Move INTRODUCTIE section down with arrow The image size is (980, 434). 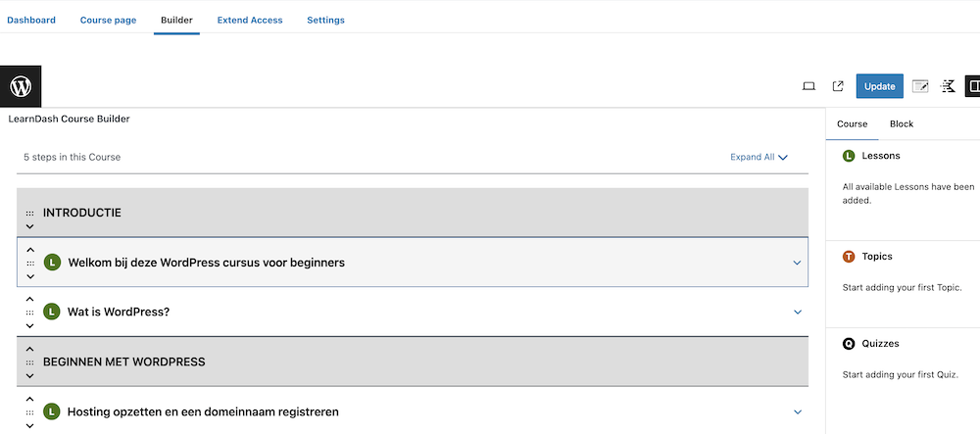point(29,226)
